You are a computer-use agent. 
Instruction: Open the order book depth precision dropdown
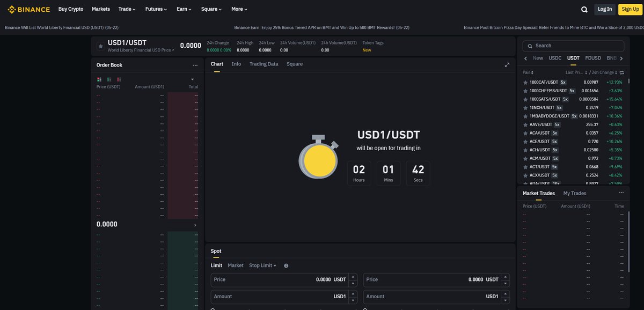pyautogui.click(x=192, y=79)
